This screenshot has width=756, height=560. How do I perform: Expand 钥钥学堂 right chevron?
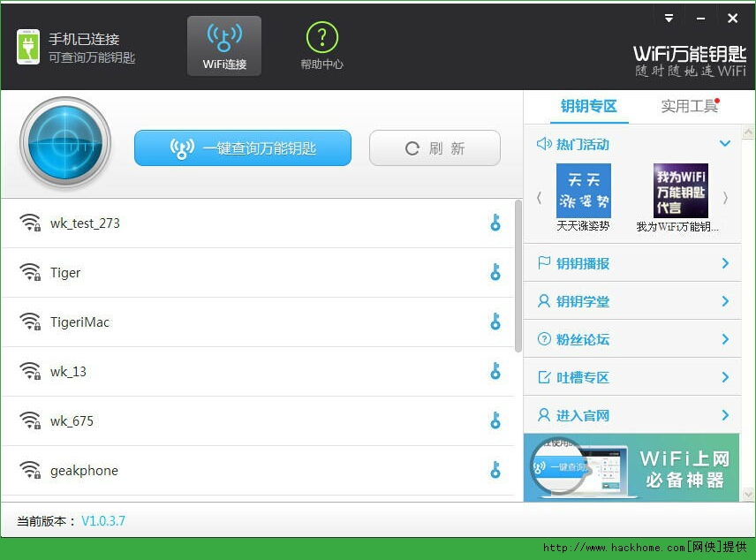click(725, 301)
